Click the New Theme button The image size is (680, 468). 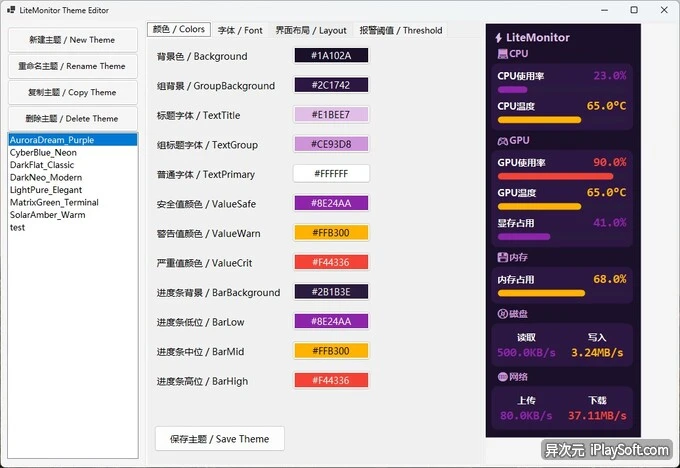coord(73,40)
